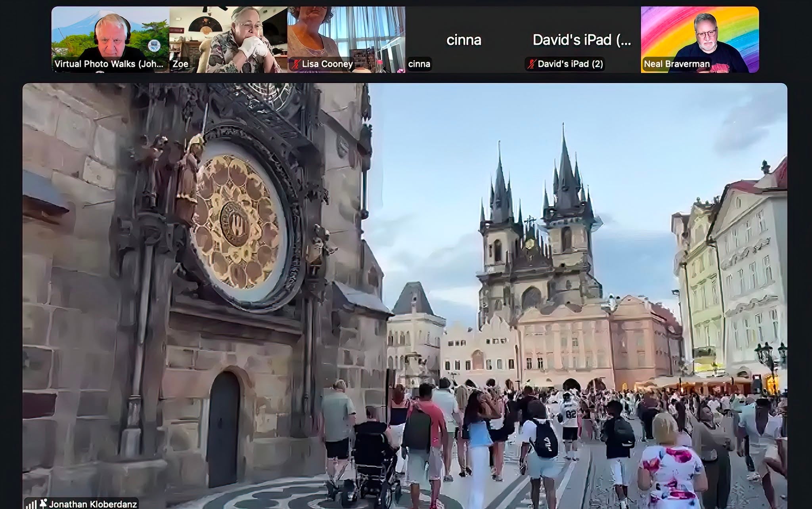
Task: Click the arched wooden door in the main video
Action: (x=223, y=429)
